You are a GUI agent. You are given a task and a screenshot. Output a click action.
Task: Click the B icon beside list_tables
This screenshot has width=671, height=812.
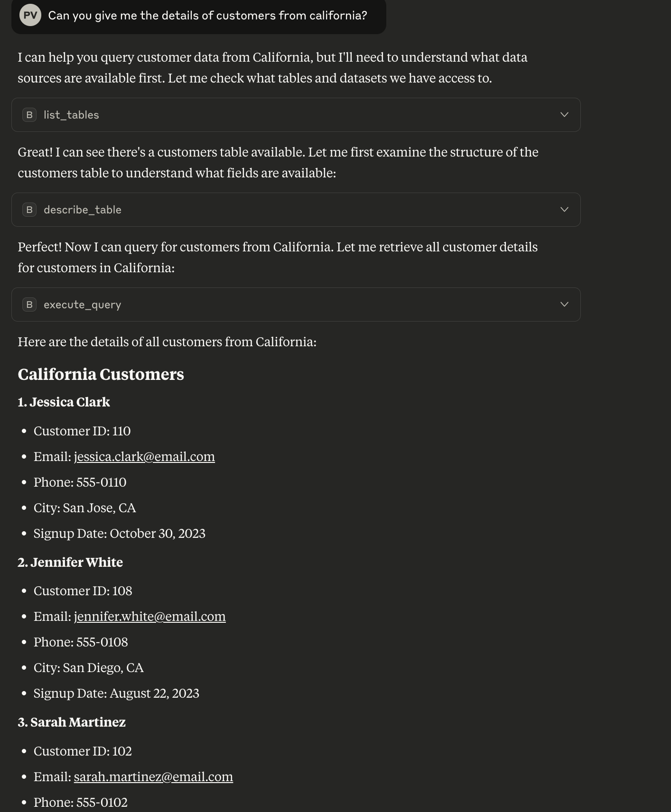coord(29,115)
